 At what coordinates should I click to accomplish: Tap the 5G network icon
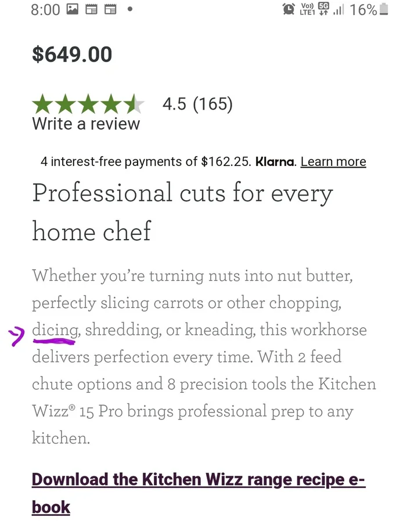tap(323, 9)
